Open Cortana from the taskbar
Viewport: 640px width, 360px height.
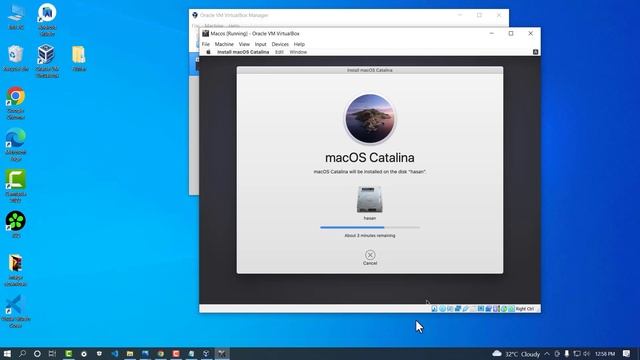click(x=37, y=353)
